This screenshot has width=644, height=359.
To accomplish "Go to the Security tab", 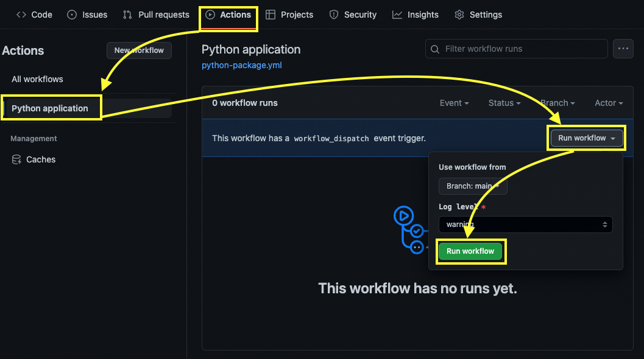I will [353, 15].
